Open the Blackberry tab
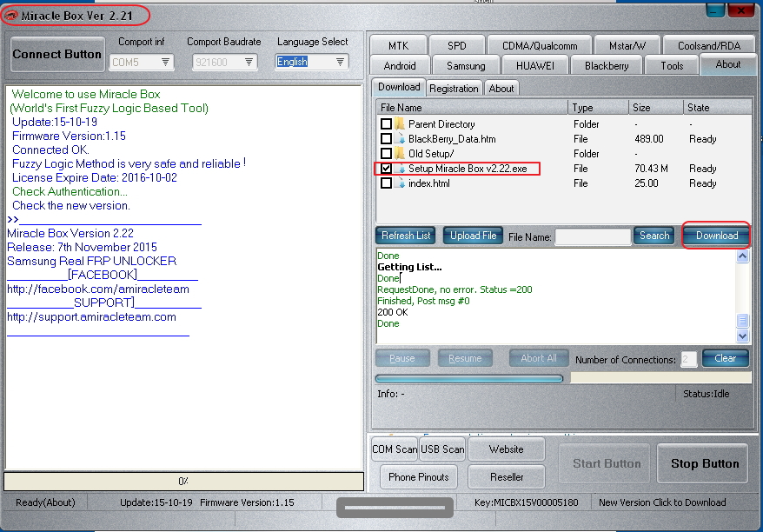 point(607,66)
